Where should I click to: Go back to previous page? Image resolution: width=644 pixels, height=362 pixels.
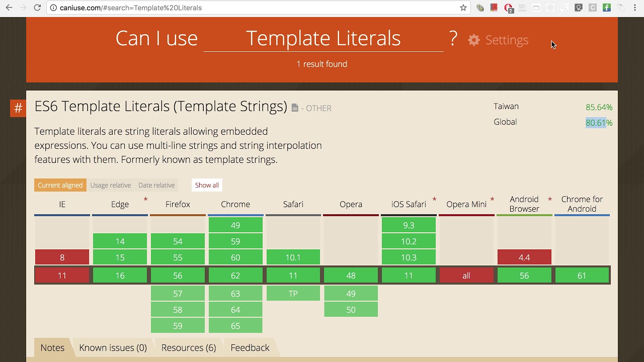[9, 8]
